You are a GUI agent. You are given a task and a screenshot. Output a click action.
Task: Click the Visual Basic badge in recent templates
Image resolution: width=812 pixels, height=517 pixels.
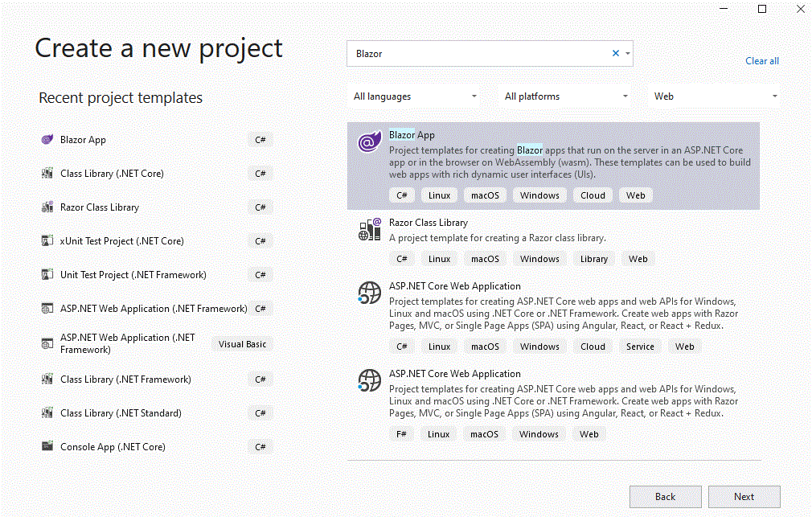242,344
